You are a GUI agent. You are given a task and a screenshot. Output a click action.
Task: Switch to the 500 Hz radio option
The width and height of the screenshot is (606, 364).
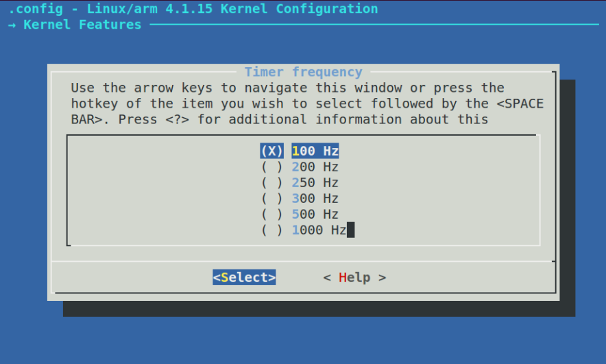click(x=300, y=214)
